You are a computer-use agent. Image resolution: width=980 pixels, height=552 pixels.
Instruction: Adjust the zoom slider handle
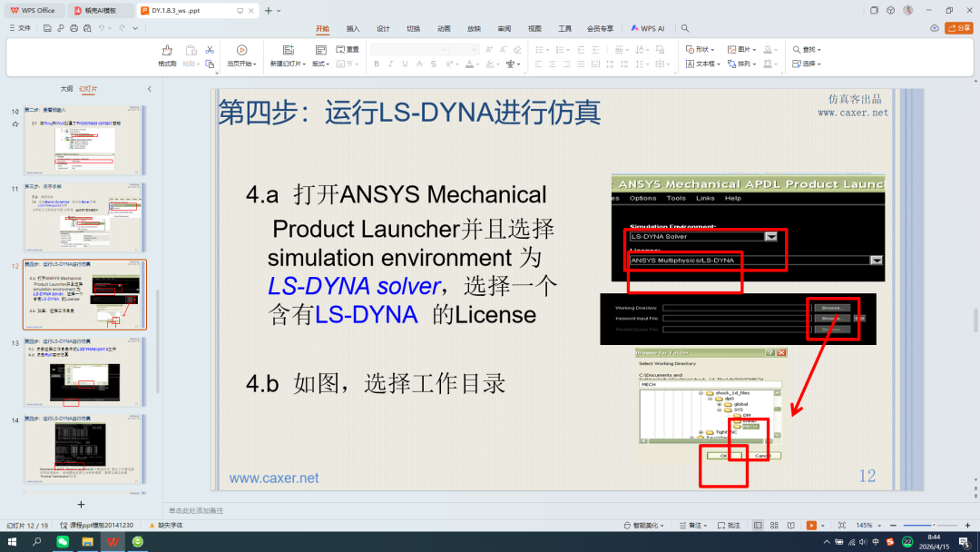934,526
